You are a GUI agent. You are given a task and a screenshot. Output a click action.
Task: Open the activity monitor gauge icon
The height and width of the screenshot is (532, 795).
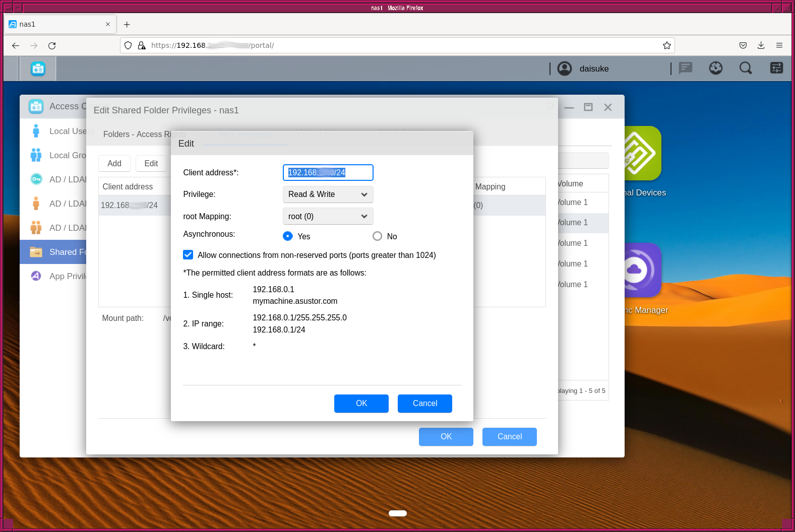point(715,69)
